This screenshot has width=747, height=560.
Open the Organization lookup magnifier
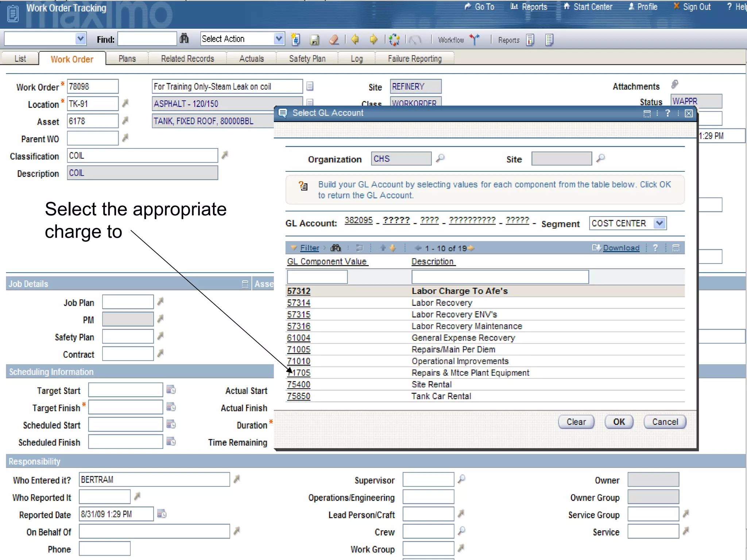441,158
